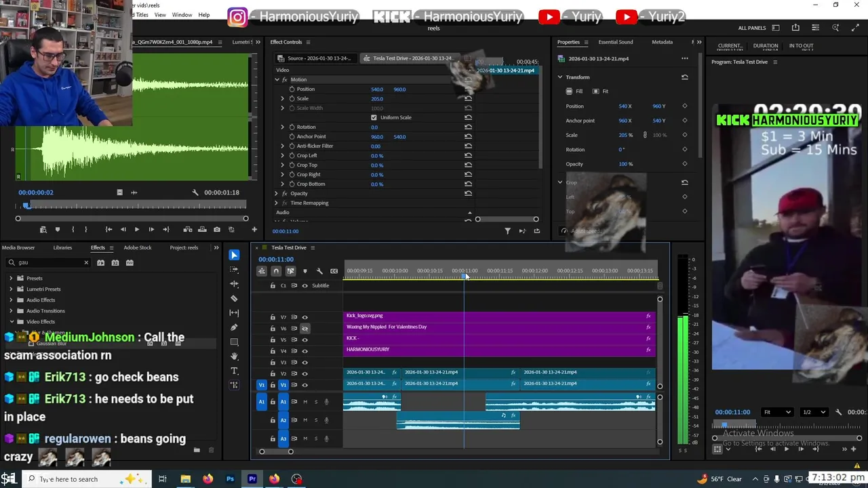Expand the Presets folder in Effects
Viewport: 868px width, 488px height.
pyautogui.click(x=11, y=279)
